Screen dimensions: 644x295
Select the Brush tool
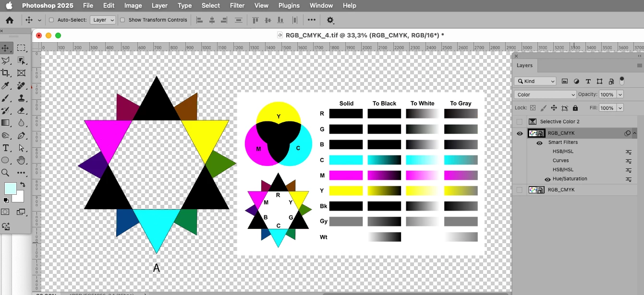[x=6, y=98]
